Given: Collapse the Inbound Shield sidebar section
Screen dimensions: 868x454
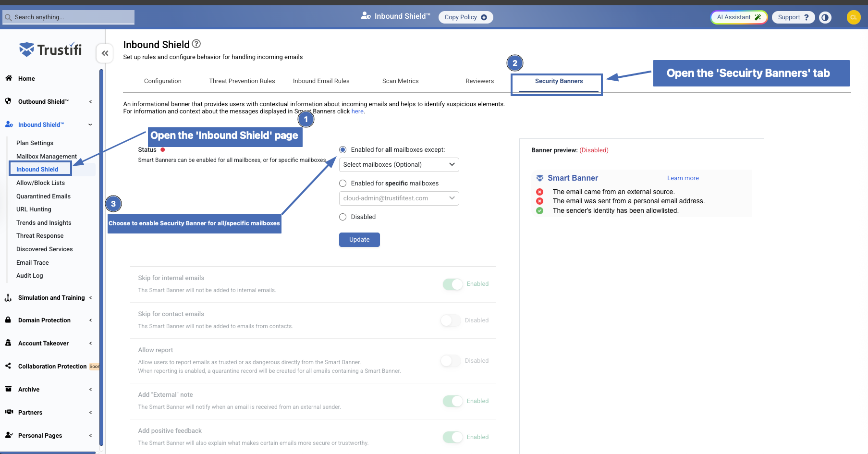Looking at the screenshot, I should coord(90,125).
